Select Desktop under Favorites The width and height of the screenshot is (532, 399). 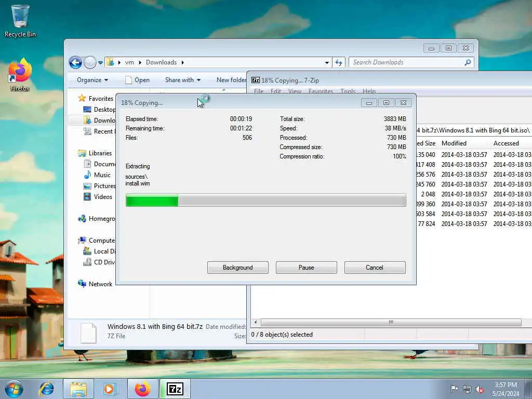99,110
